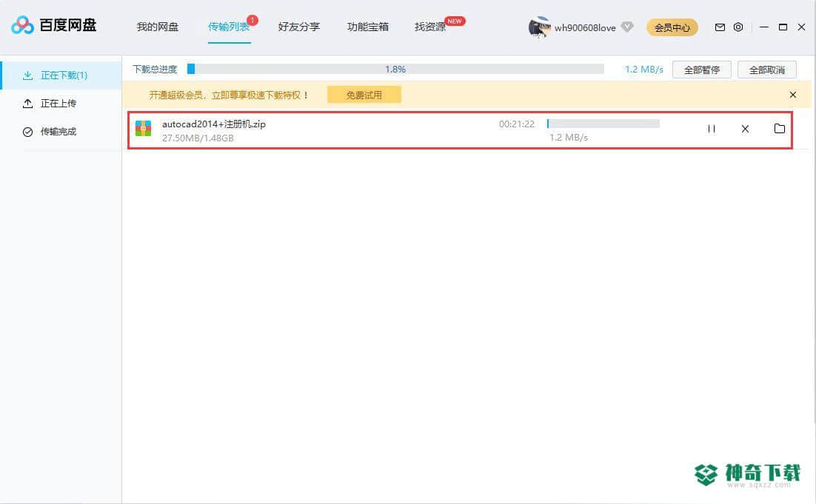This screenshot has width=816, height=504.
Task: Click the 下载总进度 label
Action: pos(155,69)
